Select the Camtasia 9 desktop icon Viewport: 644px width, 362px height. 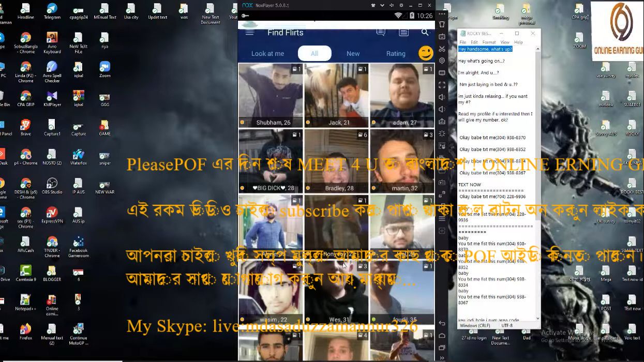pyautogui.click(x=25, y=273)
